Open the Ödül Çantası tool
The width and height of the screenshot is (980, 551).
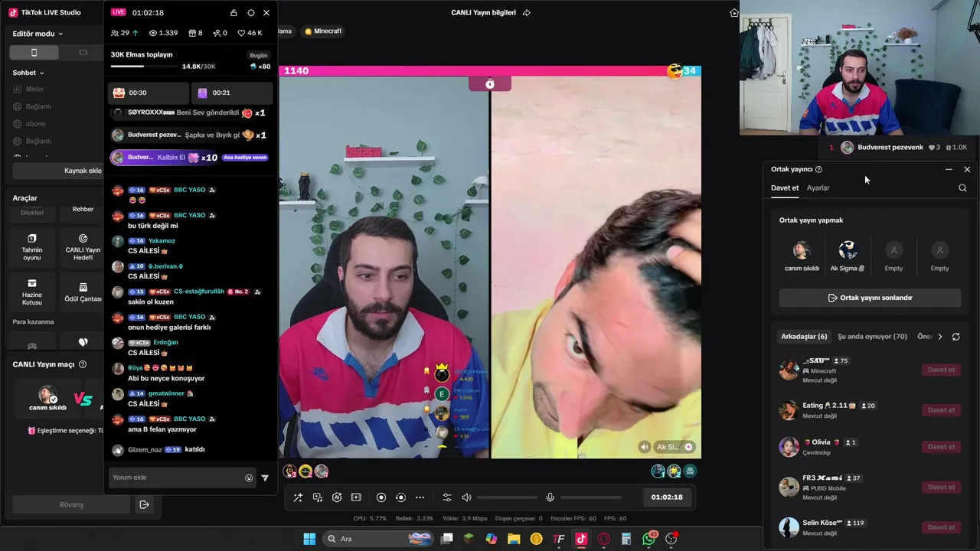83,292
